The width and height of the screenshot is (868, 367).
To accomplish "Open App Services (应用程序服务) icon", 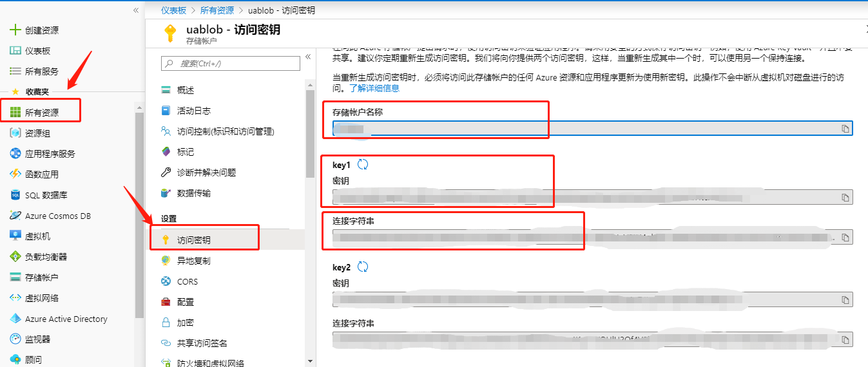I will [15, 154].
